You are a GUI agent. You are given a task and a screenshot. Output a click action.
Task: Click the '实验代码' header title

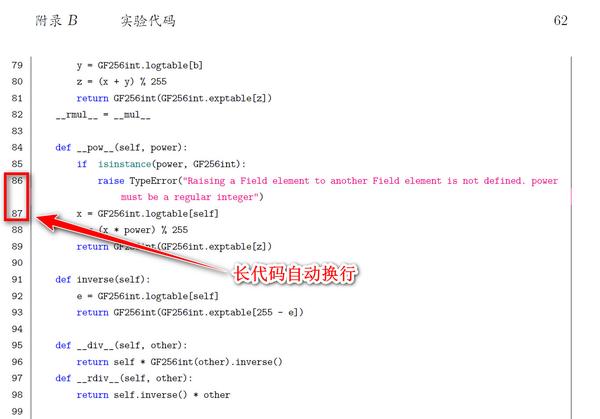coord(148,21)
